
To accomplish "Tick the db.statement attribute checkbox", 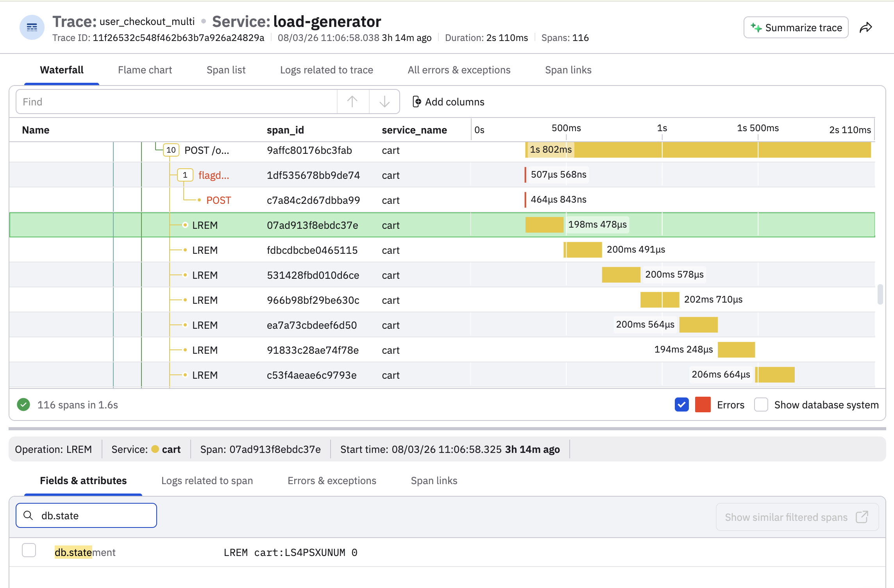I will (29, 550).
